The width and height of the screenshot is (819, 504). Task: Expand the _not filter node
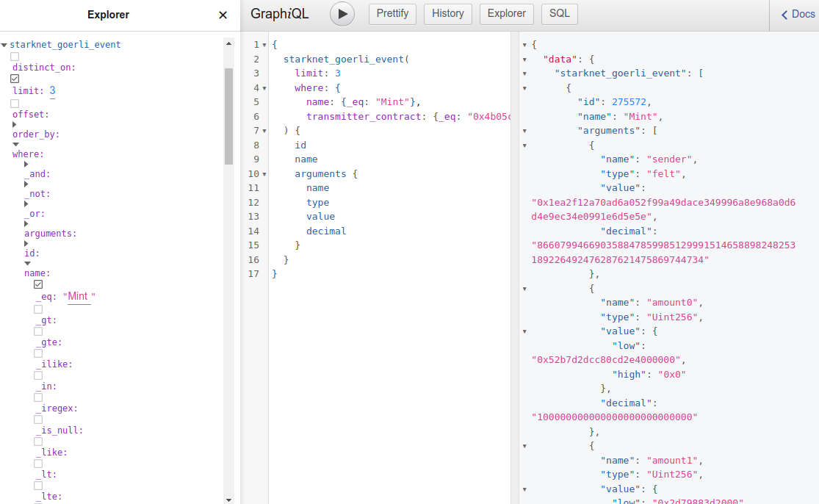click(x=26, y=184)
